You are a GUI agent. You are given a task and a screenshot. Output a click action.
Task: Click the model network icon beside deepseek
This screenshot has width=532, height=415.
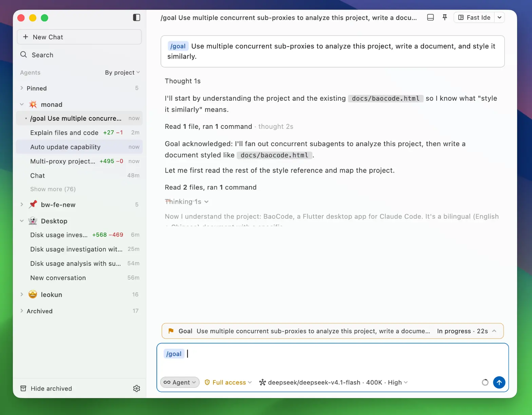tap(262, 382)
